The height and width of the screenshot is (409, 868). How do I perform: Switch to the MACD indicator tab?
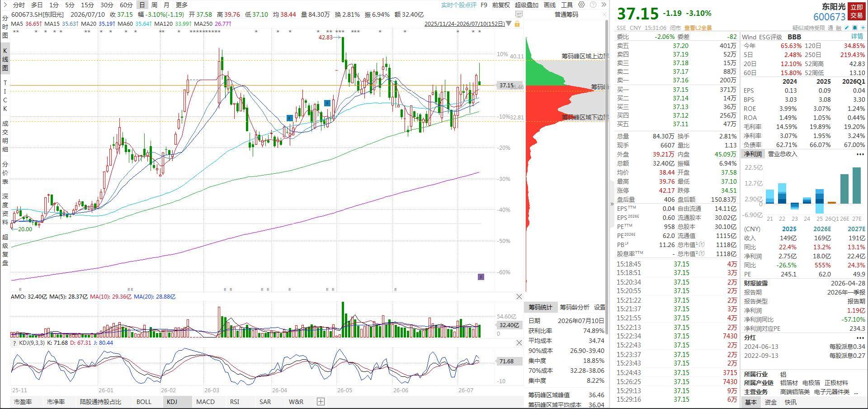205,401
